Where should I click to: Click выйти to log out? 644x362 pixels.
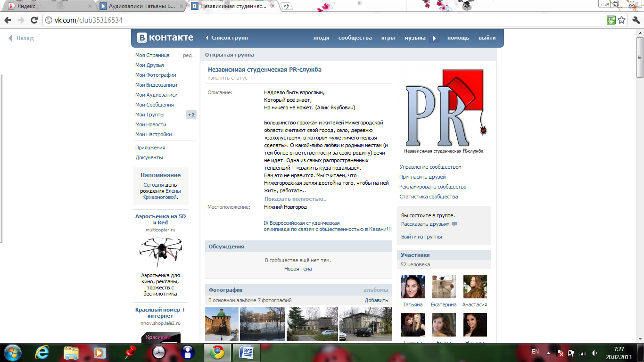(487, 38)
